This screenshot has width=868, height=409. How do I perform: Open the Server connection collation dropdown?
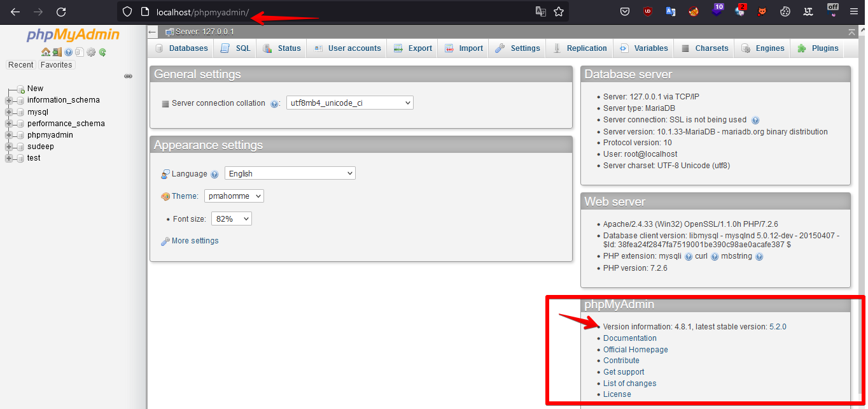coord(349,103)
